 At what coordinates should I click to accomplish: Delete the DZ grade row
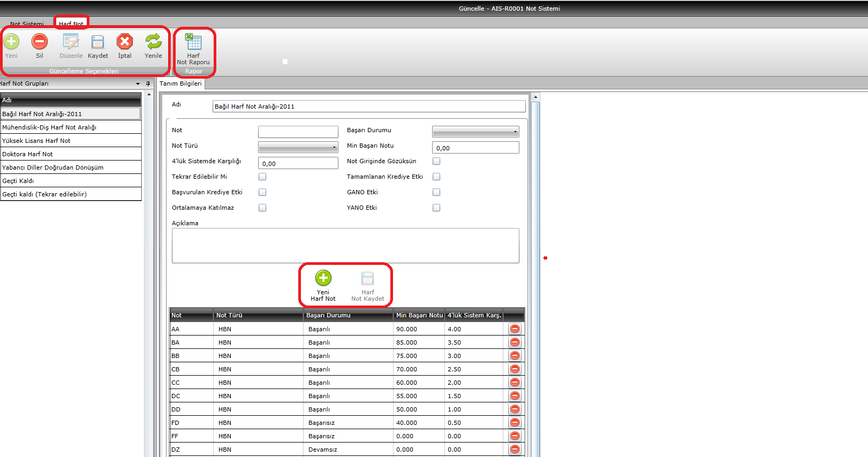click(515, 450)
